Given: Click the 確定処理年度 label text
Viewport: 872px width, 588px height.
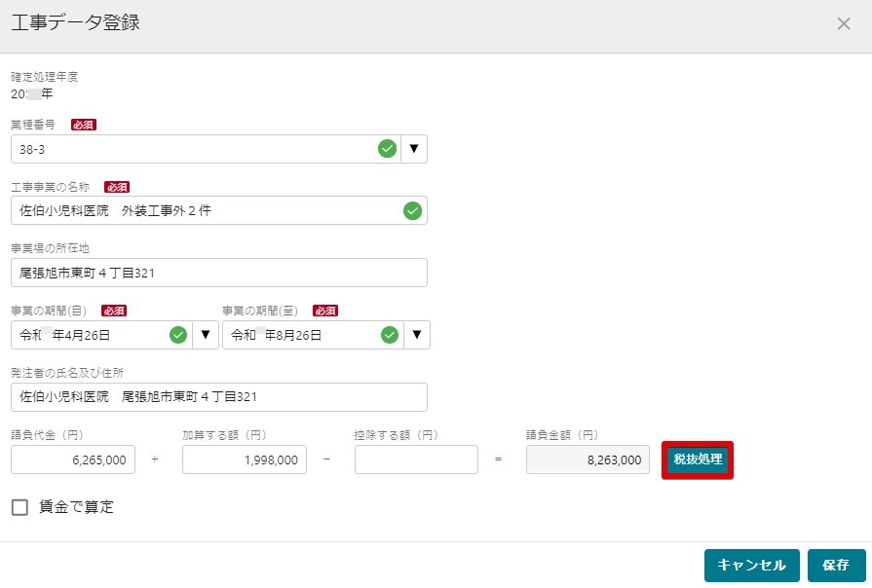Looking at the screenshot, I should [x=45, y=77].
